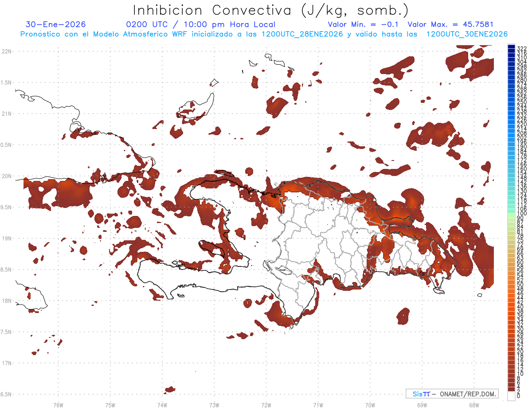532x411 pixels.
Task: Click the '0.5N' latitude label
Action: (x=7, y=145)
